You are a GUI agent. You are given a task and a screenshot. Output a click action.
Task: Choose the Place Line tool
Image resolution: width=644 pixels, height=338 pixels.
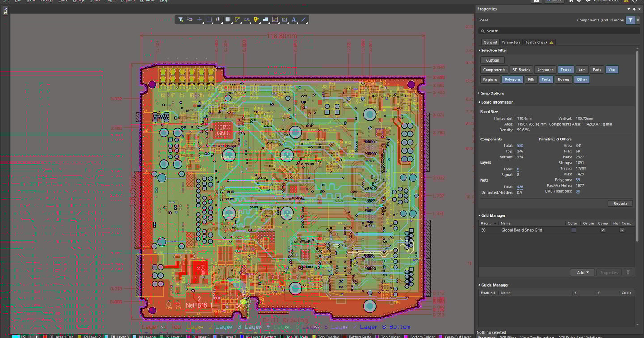(303, 20)
